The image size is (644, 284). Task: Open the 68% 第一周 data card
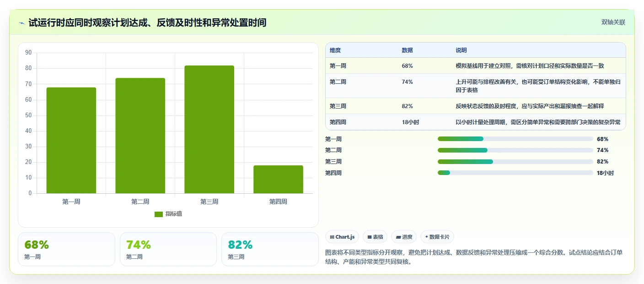click(x=66, y=249)
